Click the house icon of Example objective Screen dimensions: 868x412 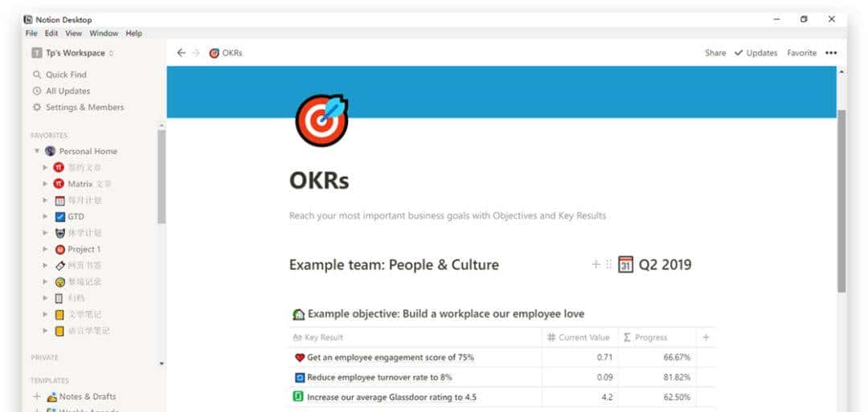tap(298, 315)
